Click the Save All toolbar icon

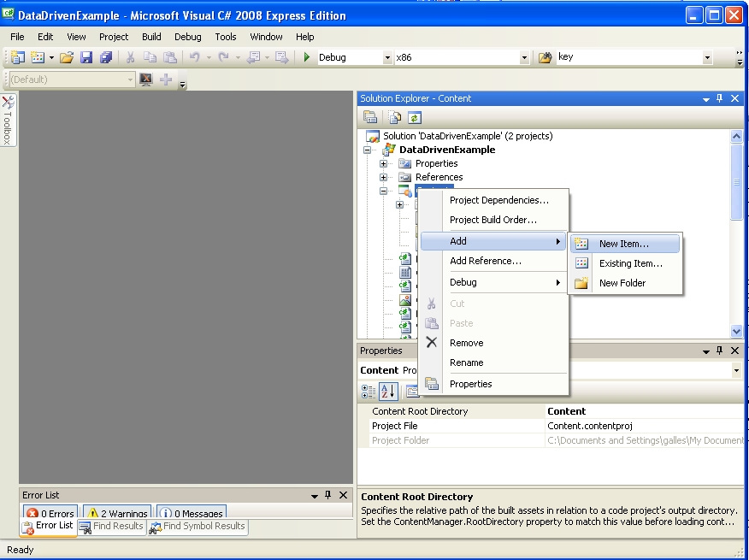pyautogui.click(x=105, y=57)
